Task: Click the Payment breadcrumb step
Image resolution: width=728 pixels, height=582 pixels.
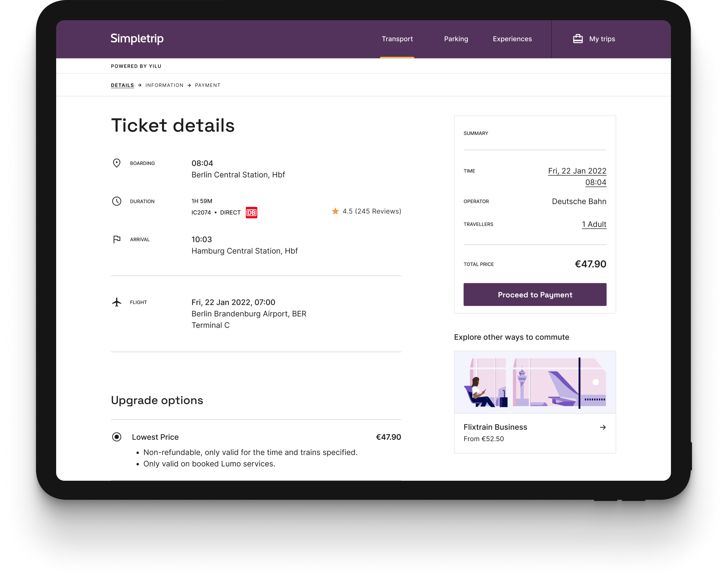Action: [207, 85]
